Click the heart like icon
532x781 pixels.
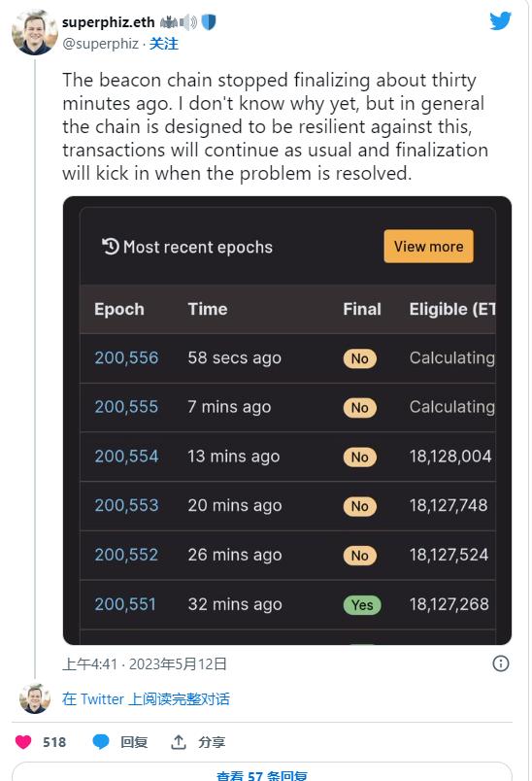click(23, 742)
